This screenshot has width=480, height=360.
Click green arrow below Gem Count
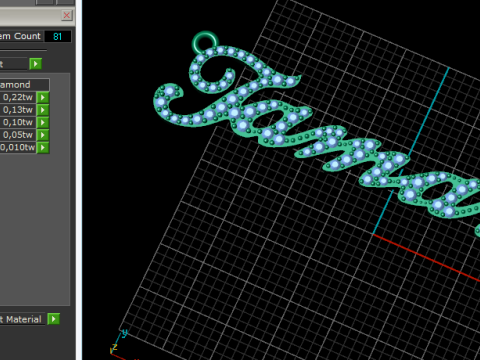click(36, 64)
